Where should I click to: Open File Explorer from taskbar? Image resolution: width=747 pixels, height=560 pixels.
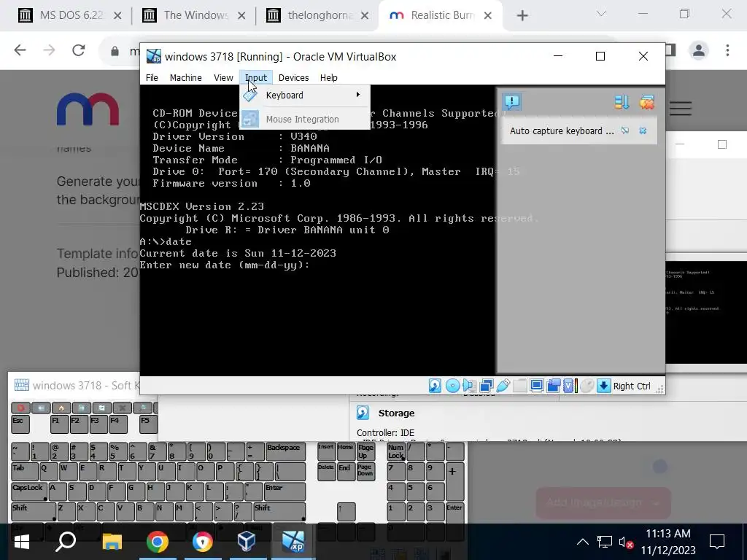pos(112,542)
